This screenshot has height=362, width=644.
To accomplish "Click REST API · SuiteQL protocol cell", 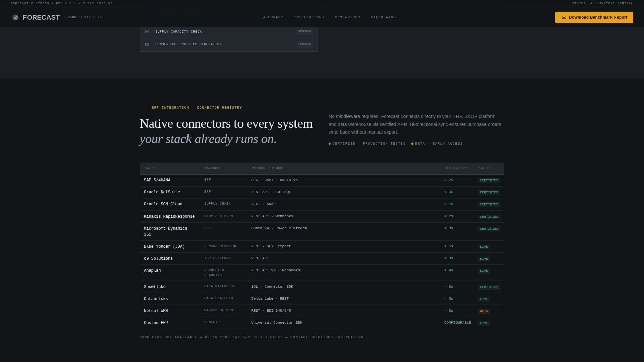I will click(x=271, y=192).
